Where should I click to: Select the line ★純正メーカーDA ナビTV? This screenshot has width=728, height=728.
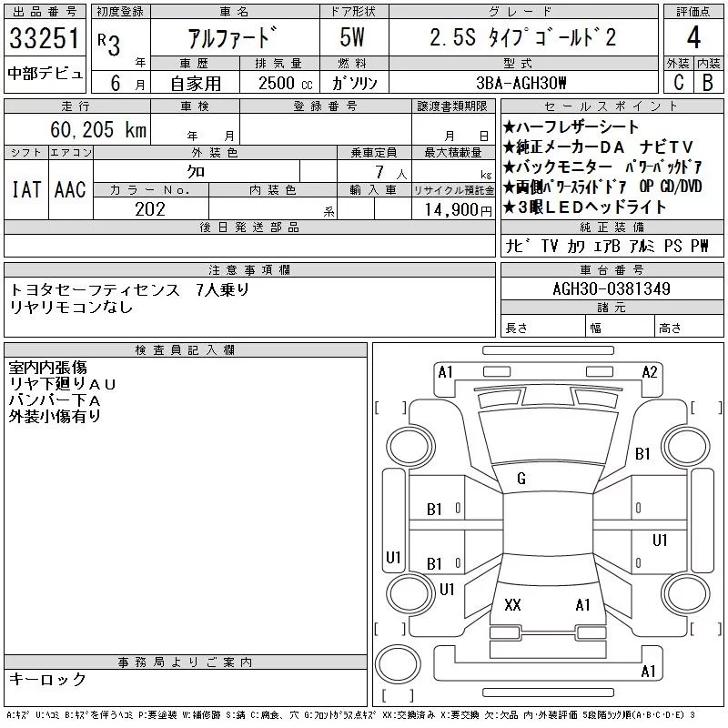click(x=598, y=147)
